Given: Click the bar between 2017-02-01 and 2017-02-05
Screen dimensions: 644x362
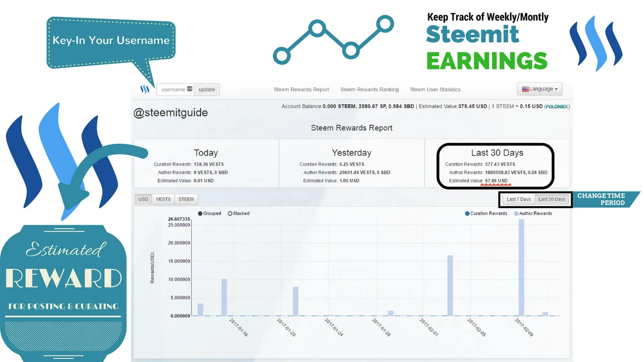Looking at the screenshot, I should [450, 286].
